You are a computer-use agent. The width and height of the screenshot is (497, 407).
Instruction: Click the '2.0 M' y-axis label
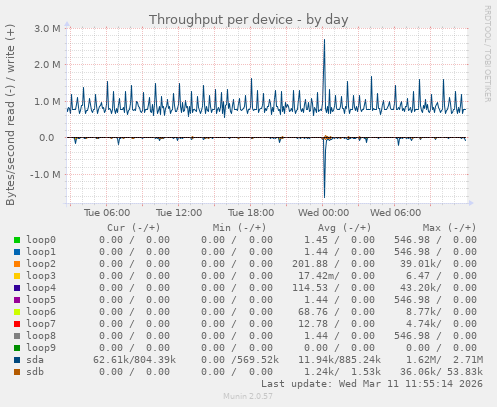[47, 65]
